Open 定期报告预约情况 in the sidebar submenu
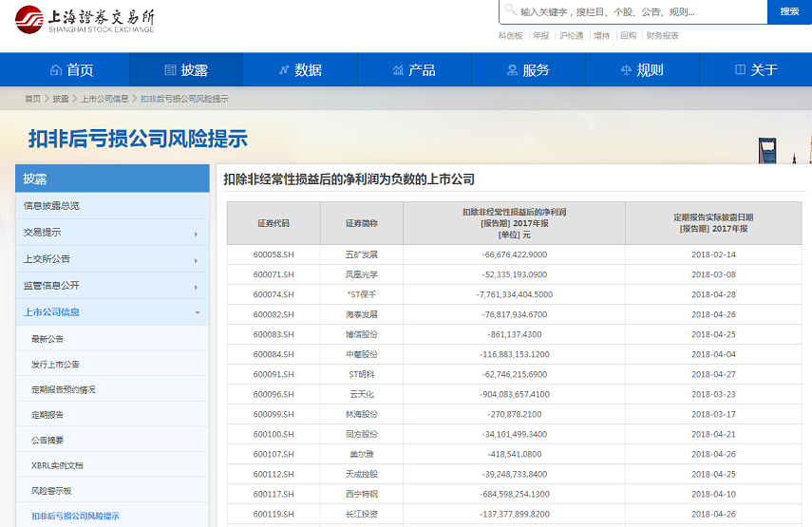 (112, 389)
